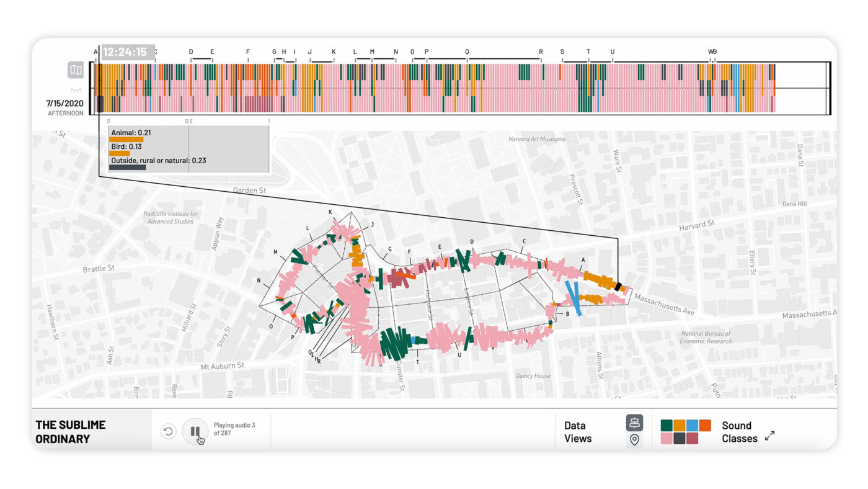Pick the pink sound class swatch

click(x=666, y=438)
